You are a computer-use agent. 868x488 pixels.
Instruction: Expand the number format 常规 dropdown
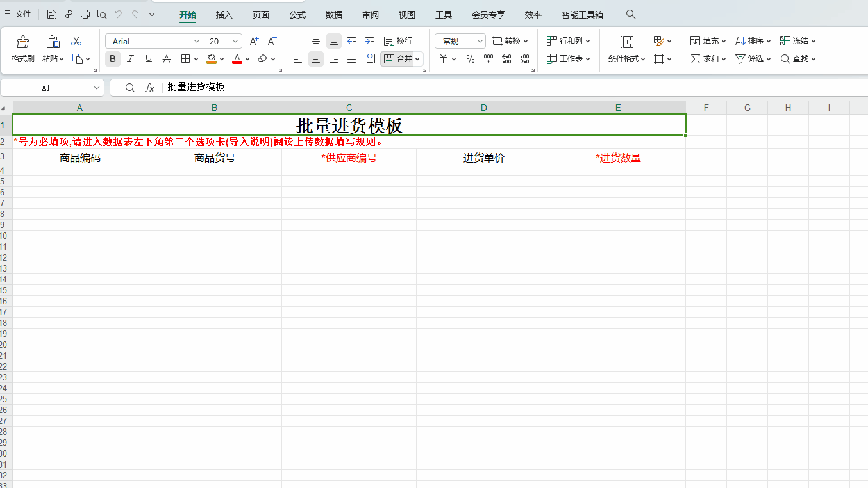[480, 41]
